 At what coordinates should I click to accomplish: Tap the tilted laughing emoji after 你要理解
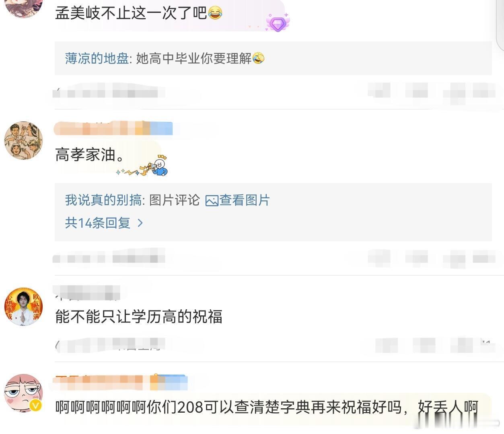click(x=258, y=58)
